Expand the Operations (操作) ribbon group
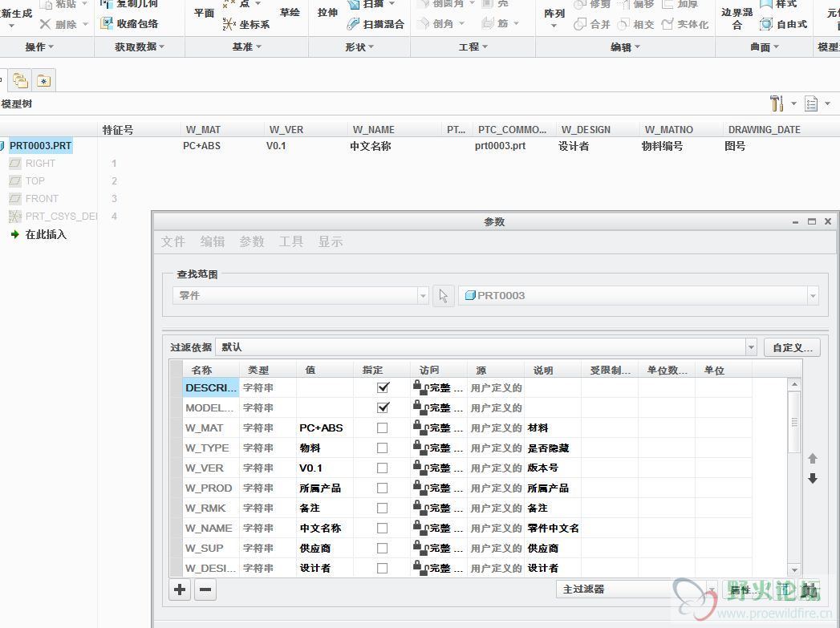Viewport: 840px width, 628px height. [39, 47]
